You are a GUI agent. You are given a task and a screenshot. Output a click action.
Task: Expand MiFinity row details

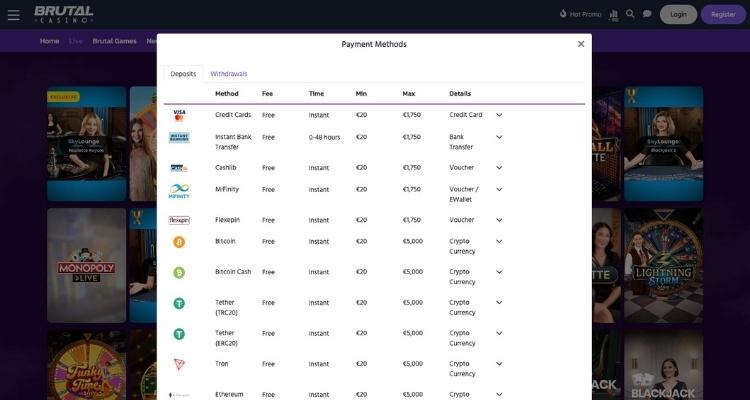click(499, 189)
